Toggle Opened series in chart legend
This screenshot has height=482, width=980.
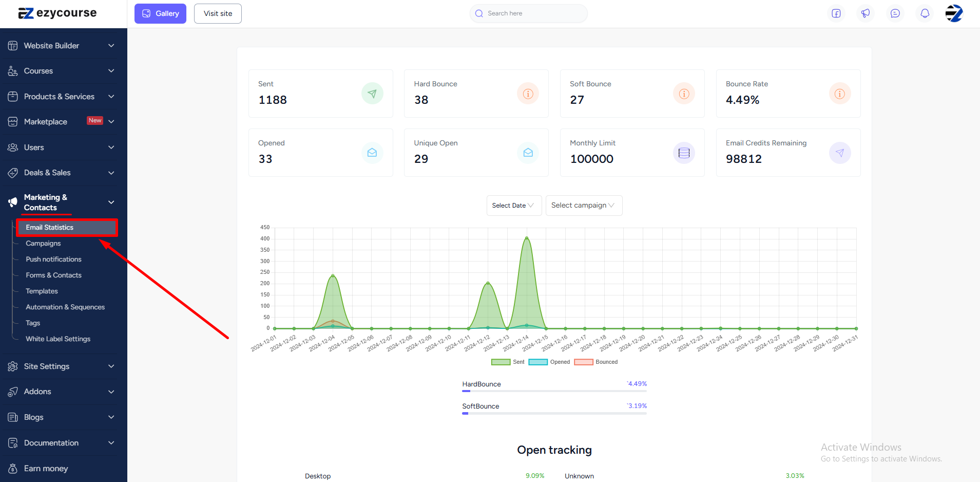coord(549,362)
